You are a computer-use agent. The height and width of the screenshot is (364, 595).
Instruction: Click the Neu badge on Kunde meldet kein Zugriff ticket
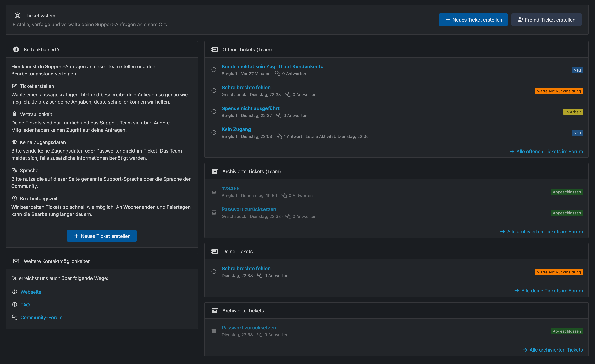coord(577,70)
